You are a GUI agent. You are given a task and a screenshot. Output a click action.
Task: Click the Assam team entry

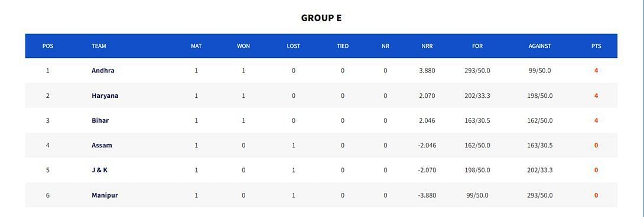102,145
